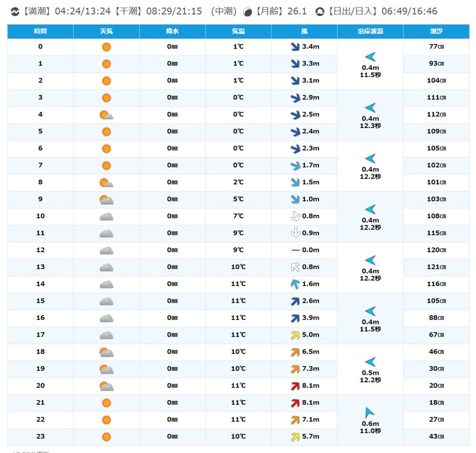This screenshot has width=476, height=453.
Task: Select the 天気 column header
Action: (x=106, y=31)
